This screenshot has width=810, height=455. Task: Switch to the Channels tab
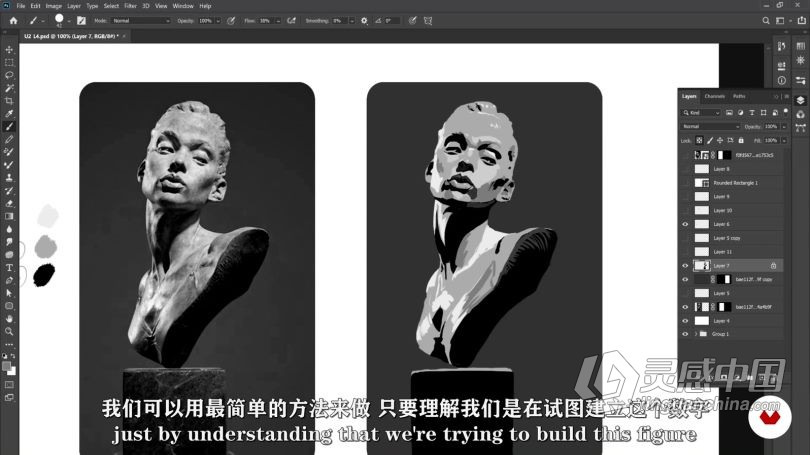click(714, 97)
